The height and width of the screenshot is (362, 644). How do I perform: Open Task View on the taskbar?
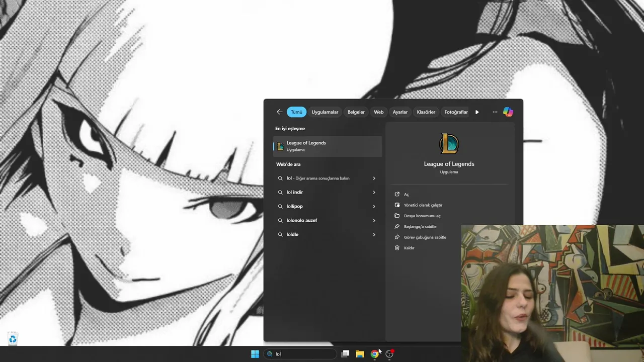click(345, 354)
